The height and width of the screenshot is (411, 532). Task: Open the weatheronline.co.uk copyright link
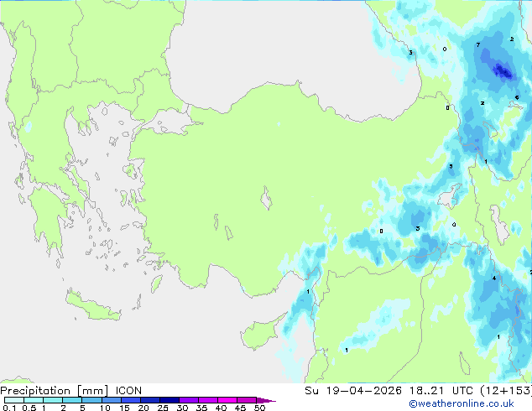click(x=462, y=403)
